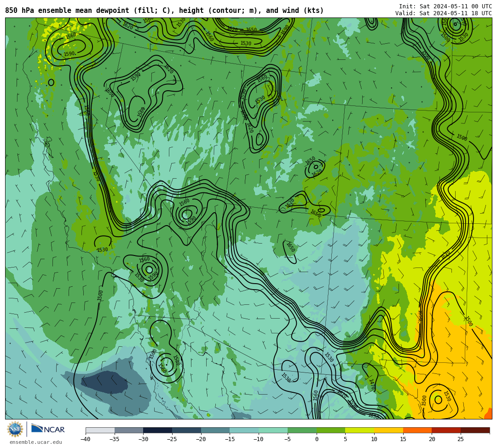Click the -30 colorbar tick label

tap(143, 439)
